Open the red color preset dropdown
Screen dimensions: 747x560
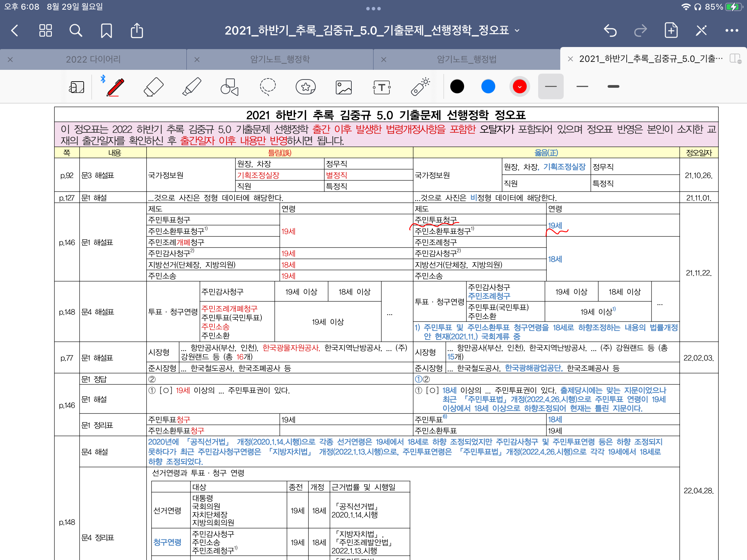pyautogui.click(x=519, y=87)
